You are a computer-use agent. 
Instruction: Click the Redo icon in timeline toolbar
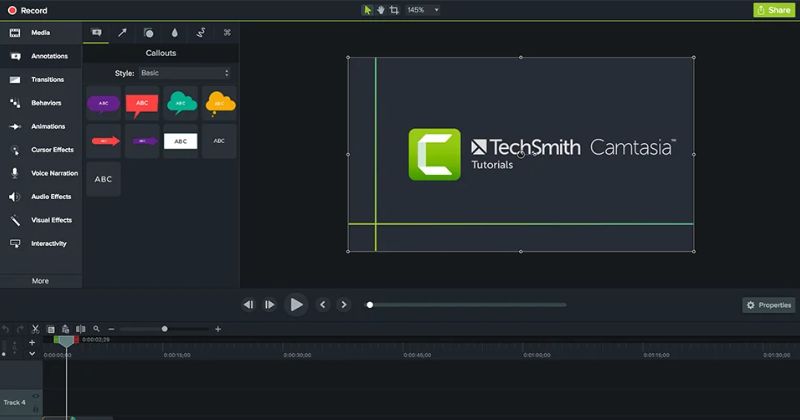20,329
